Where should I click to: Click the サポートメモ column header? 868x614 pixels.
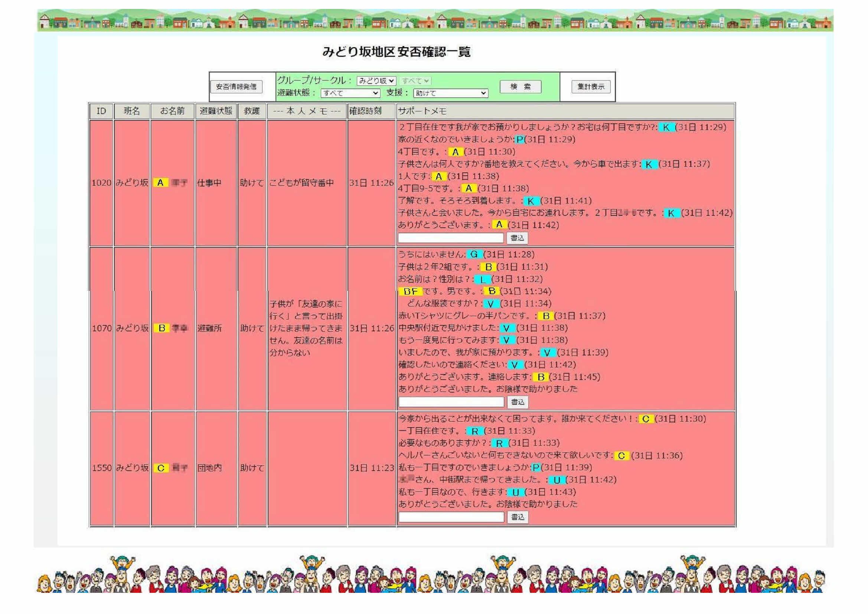[x=422, y=111]
